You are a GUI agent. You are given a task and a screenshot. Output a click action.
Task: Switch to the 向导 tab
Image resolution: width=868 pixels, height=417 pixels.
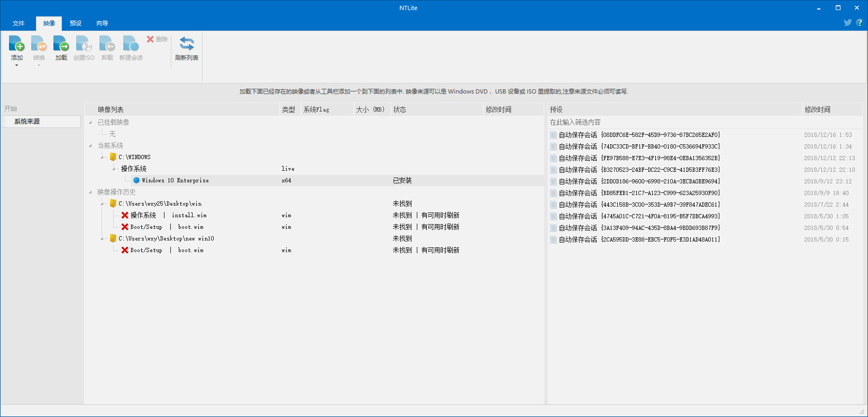pyautogui.click(x=102, y=23)
